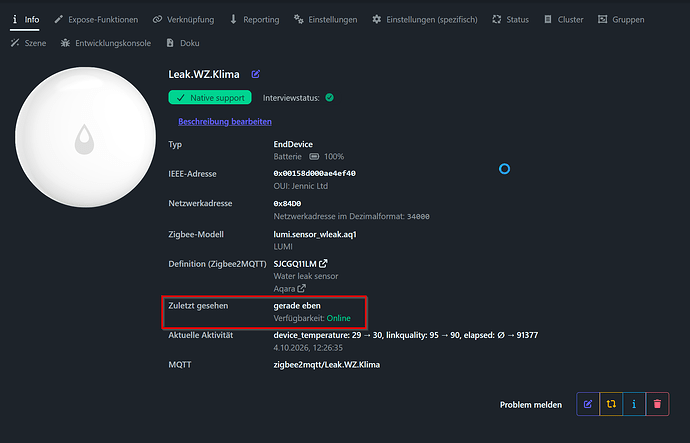Click the LUMI manufacturer text
The image size is (690, 443).
(283, 247)
